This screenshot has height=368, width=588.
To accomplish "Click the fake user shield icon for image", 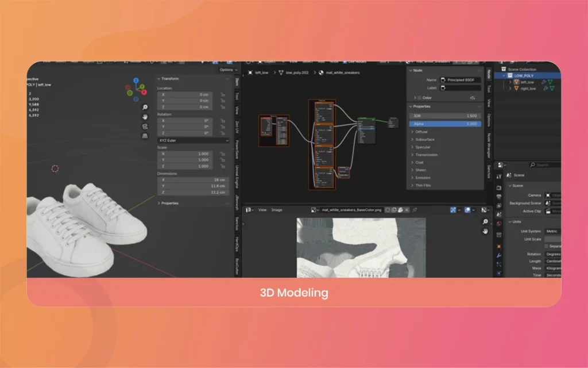I will point(388,210).
